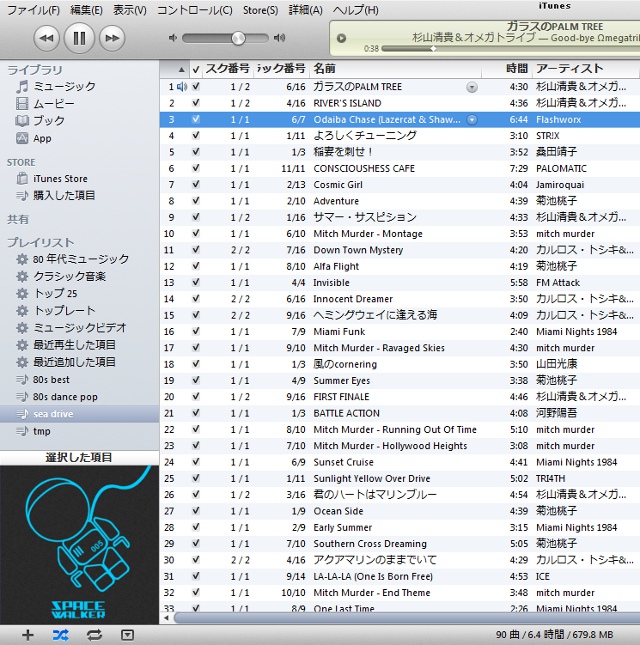Open the Store(S) menu

pyautogui.click(x=260, y=10)
